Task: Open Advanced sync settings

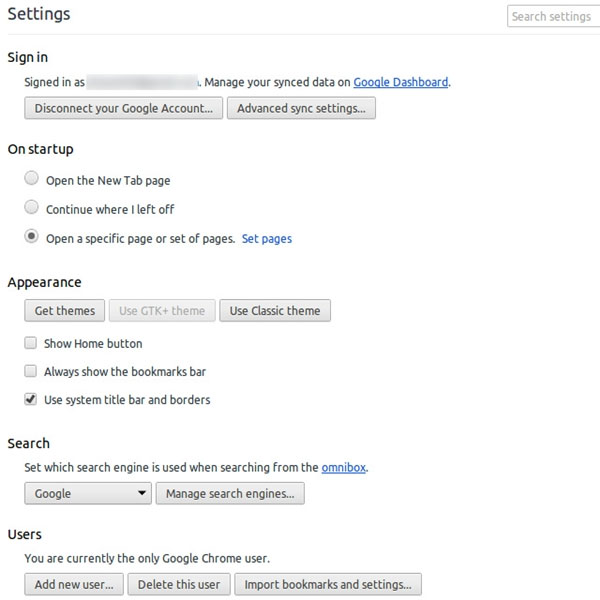Action: pos(301,108)
